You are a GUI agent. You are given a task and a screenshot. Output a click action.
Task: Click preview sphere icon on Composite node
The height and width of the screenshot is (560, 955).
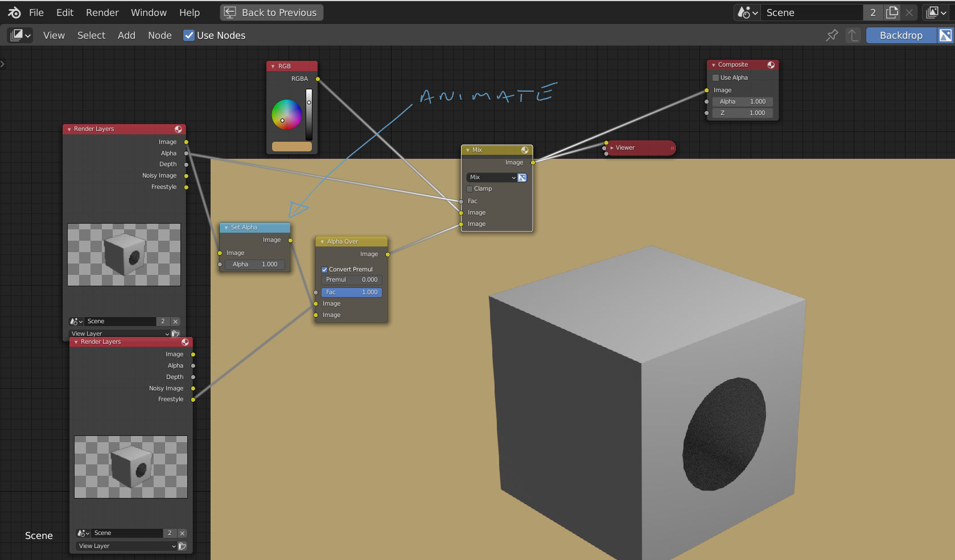click(x=771, y=65)
